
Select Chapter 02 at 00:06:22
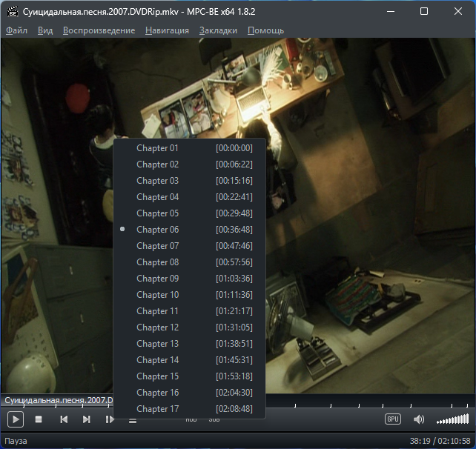click(x=189, y=164)
